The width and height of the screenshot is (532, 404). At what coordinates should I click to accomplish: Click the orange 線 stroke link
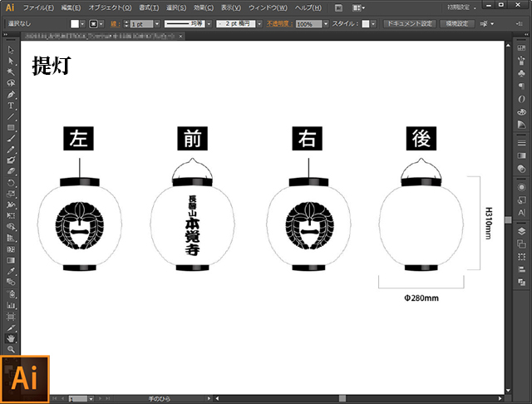pyautogui.click(x=115, y=24)
